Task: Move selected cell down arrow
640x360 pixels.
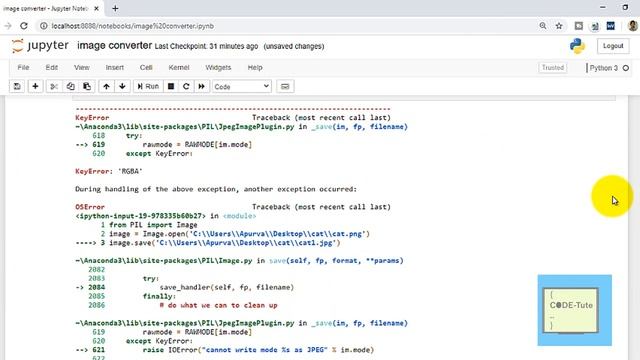Action: click(x=122, y=87)
